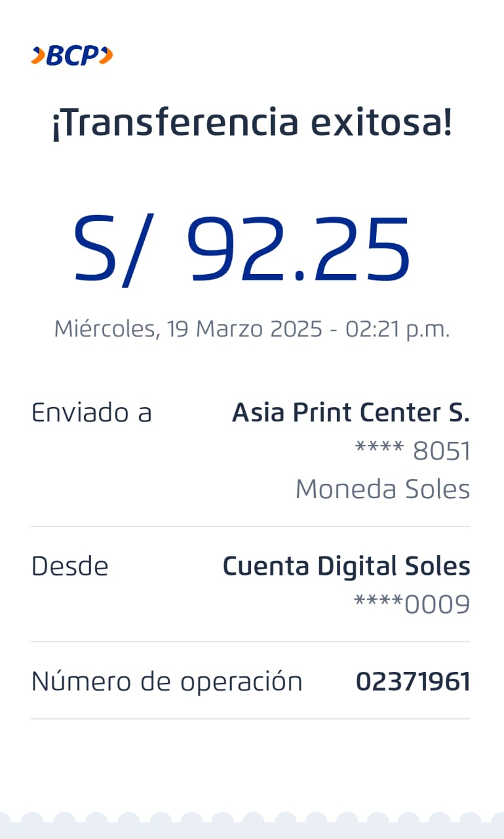The image size is (504, 839).
Task: Click the "Enviado a" label
Action: pos(92,412)
